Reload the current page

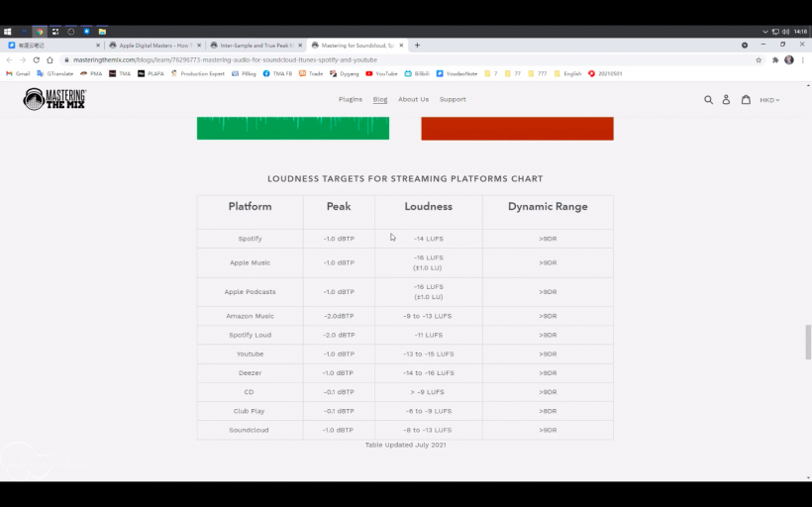[x=37, y=60]
